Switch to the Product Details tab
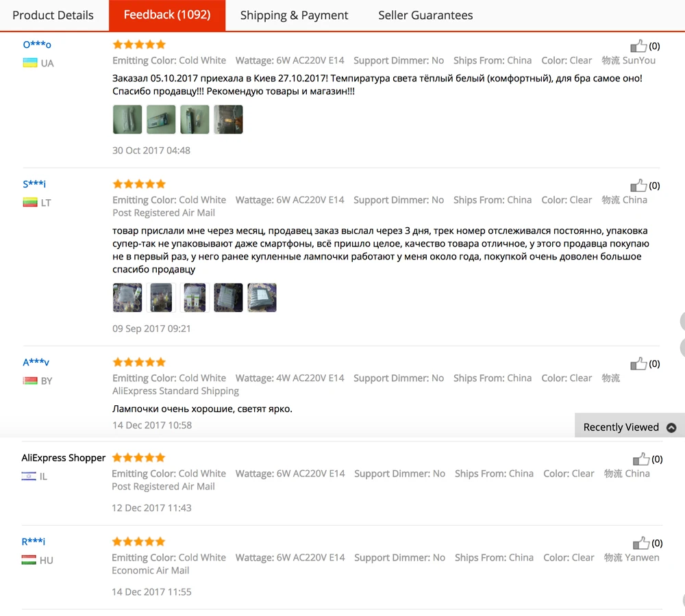The image size is (685, 616). tap(53, 15)
